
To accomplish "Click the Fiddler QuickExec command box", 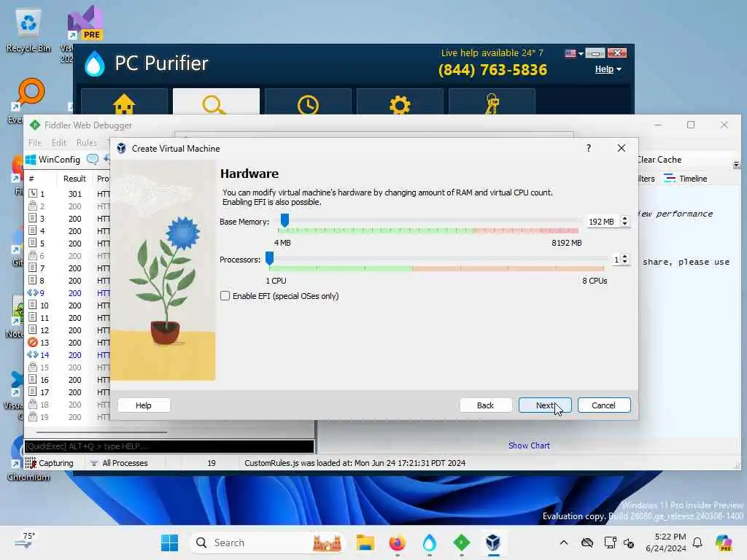I will [169, 446].
